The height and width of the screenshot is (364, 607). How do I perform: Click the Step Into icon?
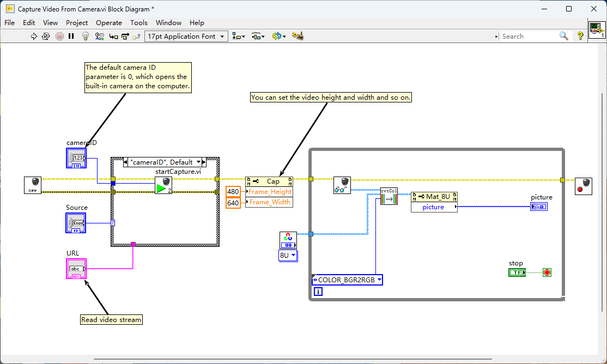click(x=113, y=36)
